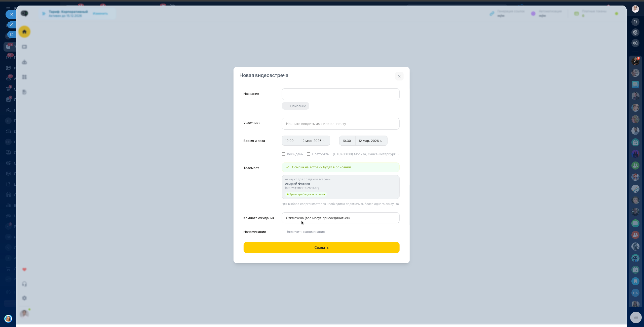Open the end date 12 мар. 2026 picker
Viewport: 644px width, 327px height.
pyautogui.click(x=371, y=141)
